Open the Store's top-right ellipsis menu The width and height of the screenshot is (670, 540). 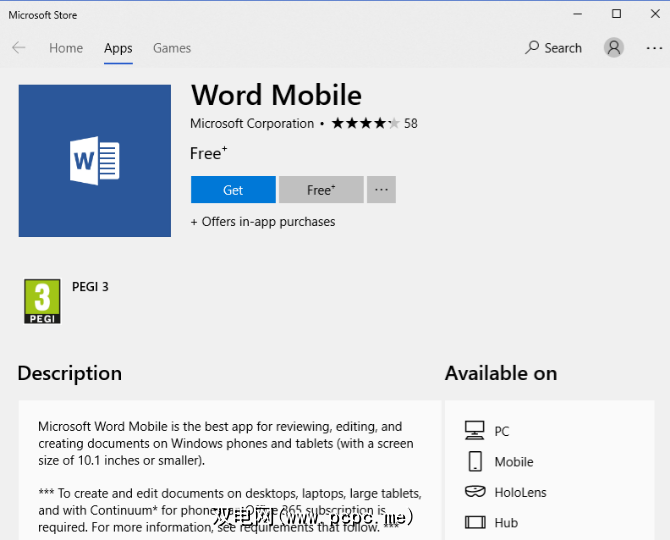pos(654,48)
